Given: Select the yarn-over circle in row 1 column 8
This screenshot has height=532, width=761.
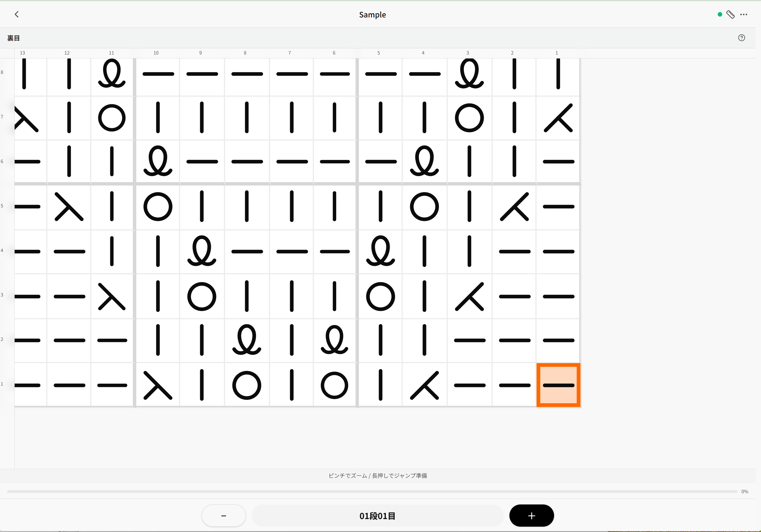Looking at the screenshot, I should point(247,385).
